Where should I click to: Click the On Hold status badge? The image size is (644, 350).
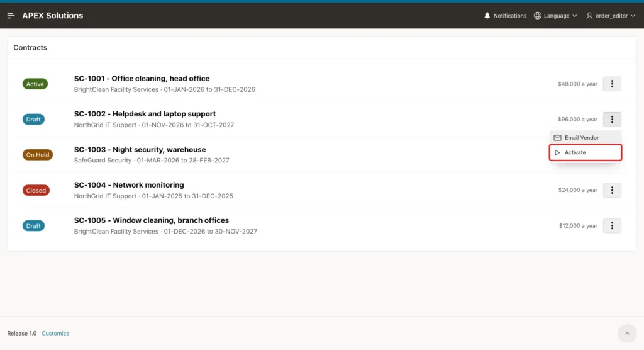click(x=37, y=155)
